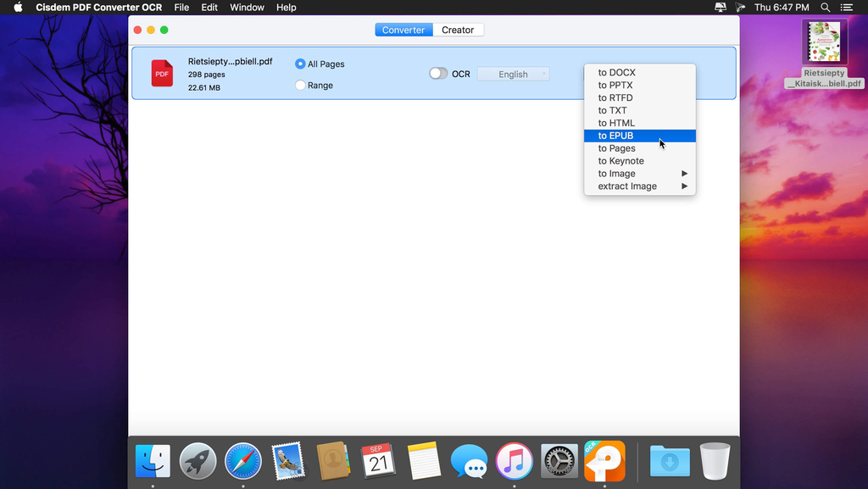868x489 pixels.
Task: Open Safari from the dock
Action: click(x=242, y=461)
